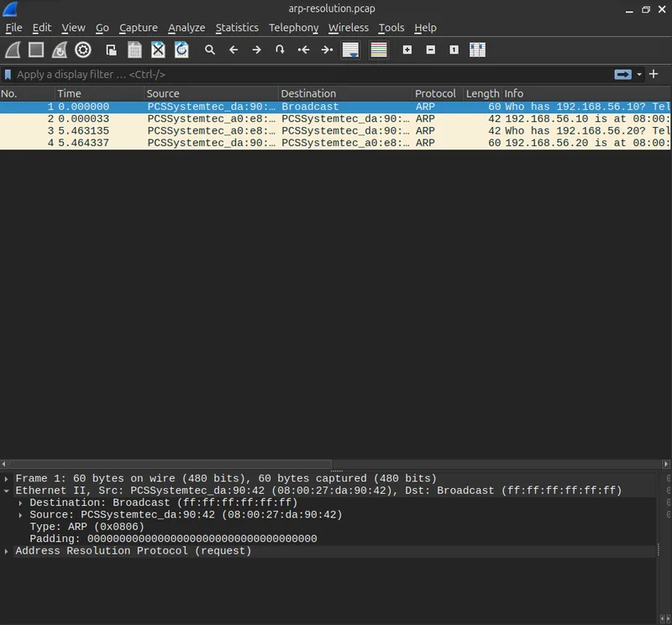Jump to the last packet
The width and height of the screenshot is (672, 625).
[x=327, y=50]
